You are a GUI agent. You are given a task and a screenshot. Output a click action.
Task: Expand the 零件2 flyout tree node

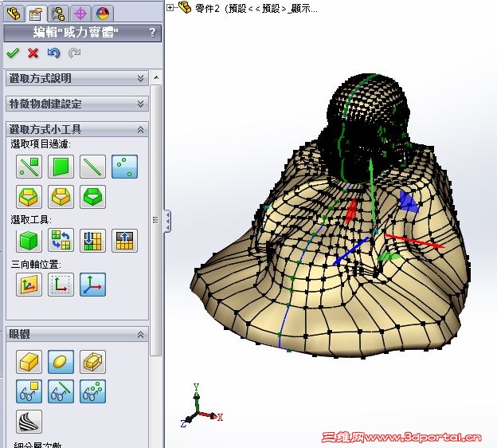tap(170, 8)
